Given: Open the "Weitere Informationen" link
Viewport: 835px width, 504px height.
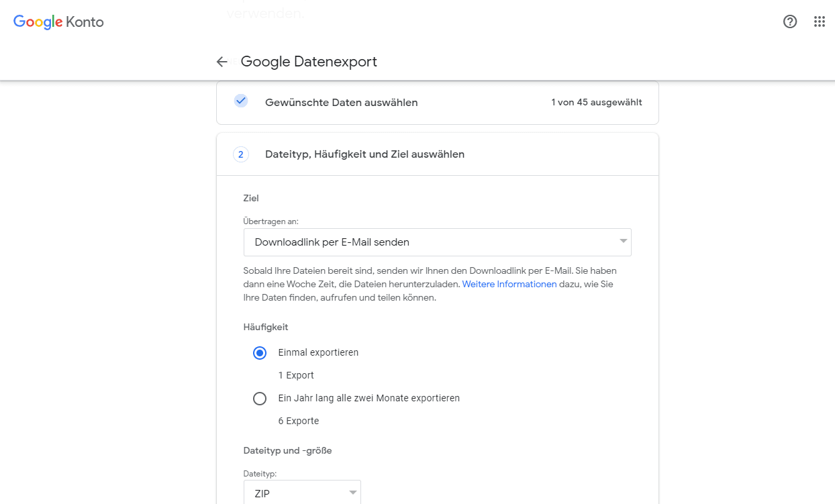Looking at the screenshot, I should click(509, 285).
